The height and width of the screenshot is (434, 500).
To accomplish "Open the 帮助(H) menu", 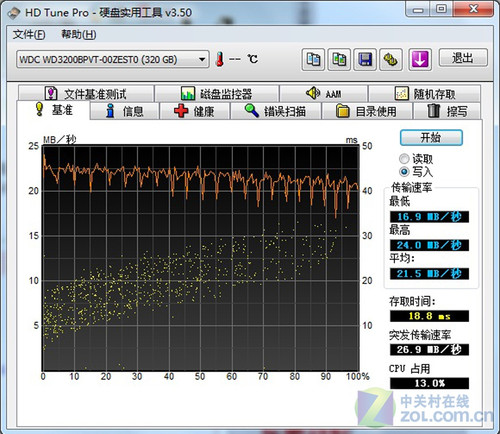I will (x=79, y=34).
